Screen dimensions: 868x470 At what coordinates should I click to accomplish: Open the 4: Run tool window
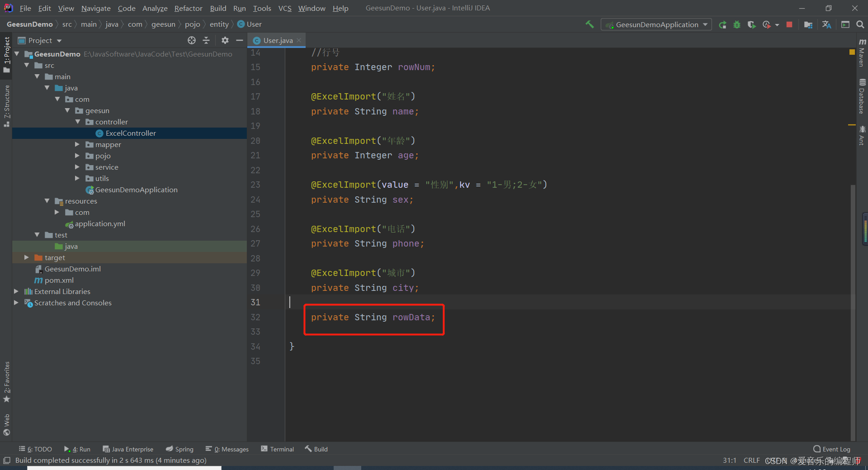click(x=77, y=449)
